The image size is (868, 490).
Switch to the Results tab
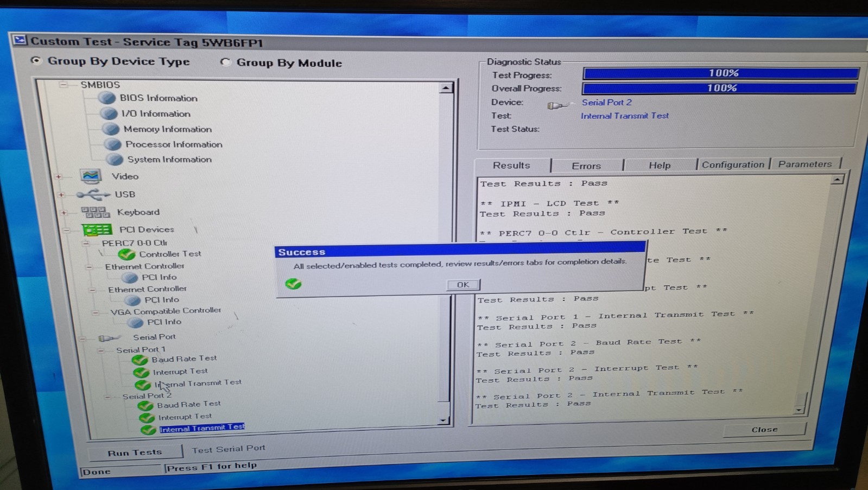coord(512,165)
